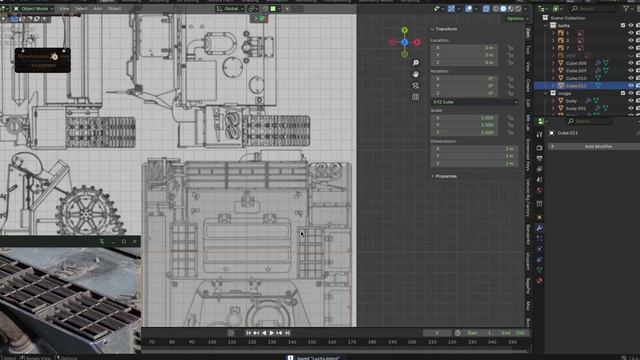
Task: Click the Rotation Z field
Action: tap(464, 93)
